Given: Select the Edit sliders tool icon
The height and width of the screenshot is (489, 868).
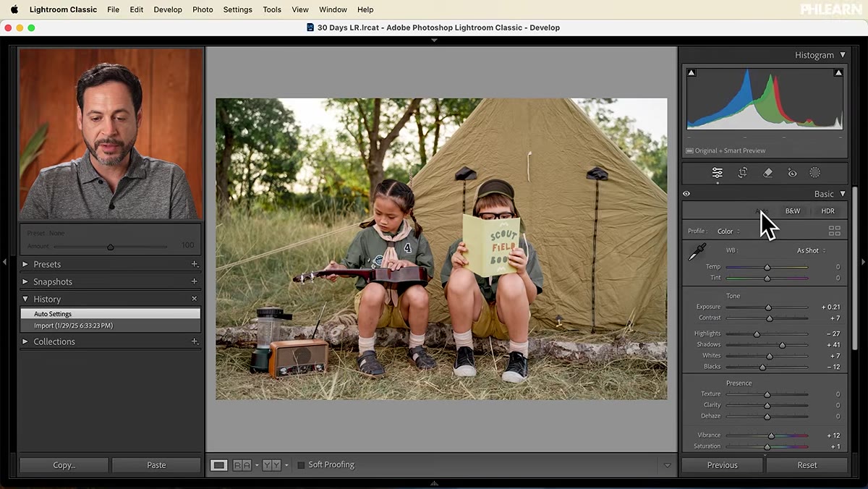Looking at the screenshot, I should (x=717, y=173).
